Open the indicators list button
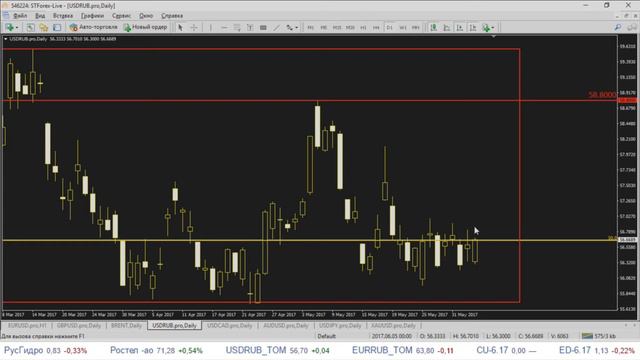The image size is (640, 360). (x=486, y=27)
